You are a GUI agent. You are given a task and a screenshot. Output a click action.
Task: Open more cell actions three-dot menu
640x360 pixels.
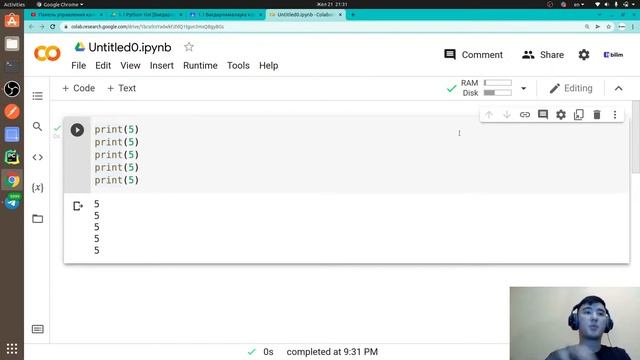(x=615, y=115)
